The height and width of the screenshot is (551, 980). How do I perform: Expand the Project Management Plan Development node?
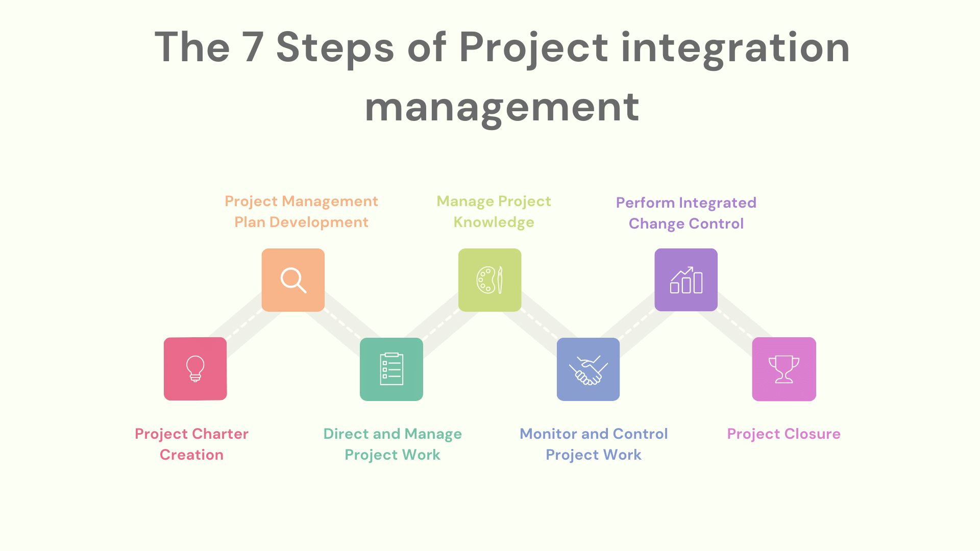(293, 280)
